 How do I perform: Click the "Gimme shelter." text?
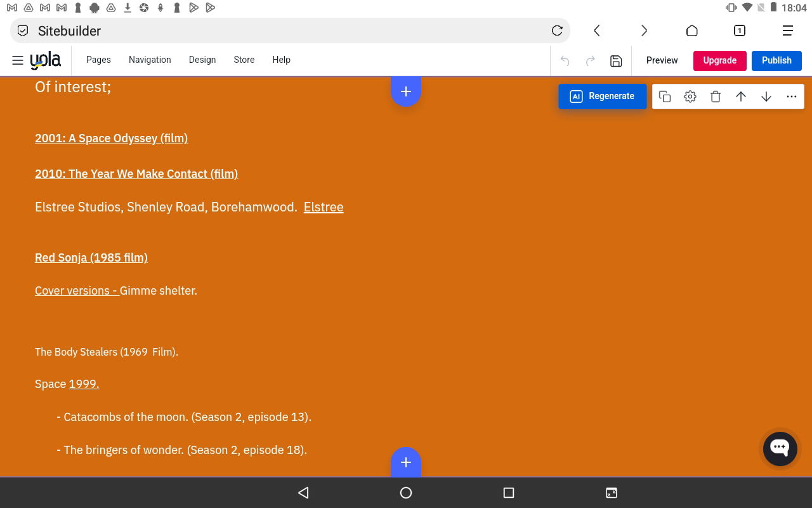pos(159,291)
